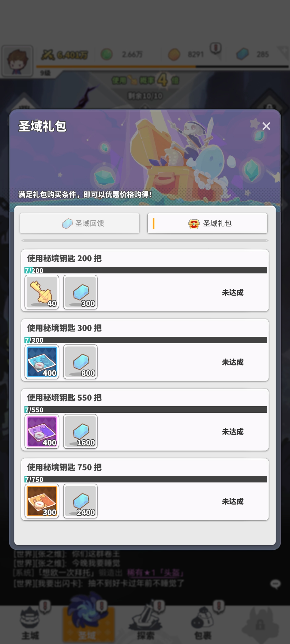Image resolution: width=290 pixels, height=644 pixels.
Task: Tap the crystal reward icon showing 800
Action: [80, 362]
